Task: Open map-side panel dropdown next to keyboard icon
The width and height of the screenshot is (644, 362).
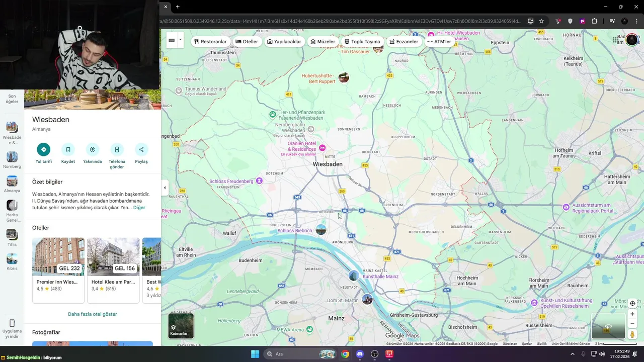Action: 180,40
